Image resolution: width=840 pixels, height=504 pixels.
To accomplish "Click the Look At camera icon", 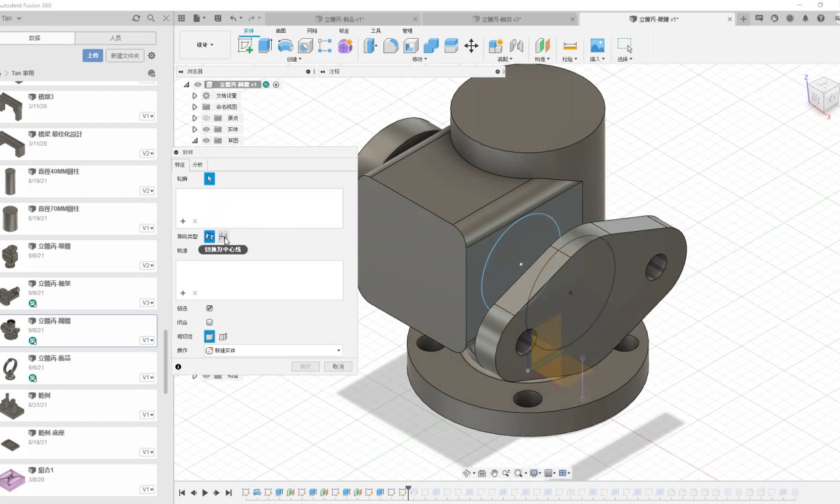I will pyautogui.click(x=482, y=473).
